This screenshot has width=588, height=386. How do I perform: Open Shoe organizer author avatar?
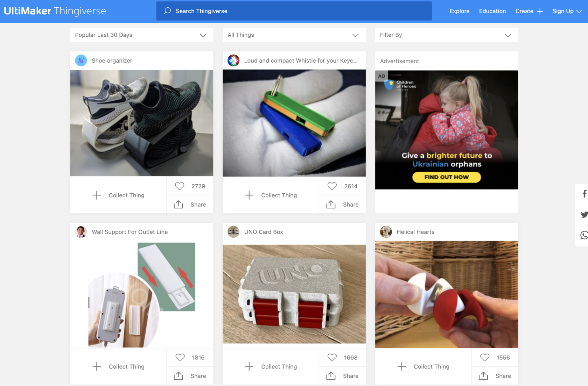81,60
